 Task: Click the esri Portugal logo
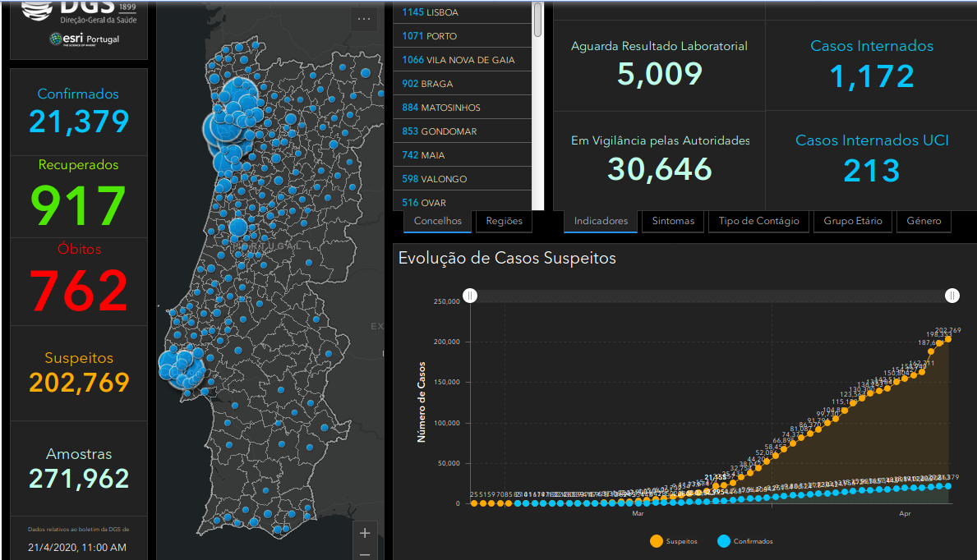pyautogui.click(x=85, y=39)
